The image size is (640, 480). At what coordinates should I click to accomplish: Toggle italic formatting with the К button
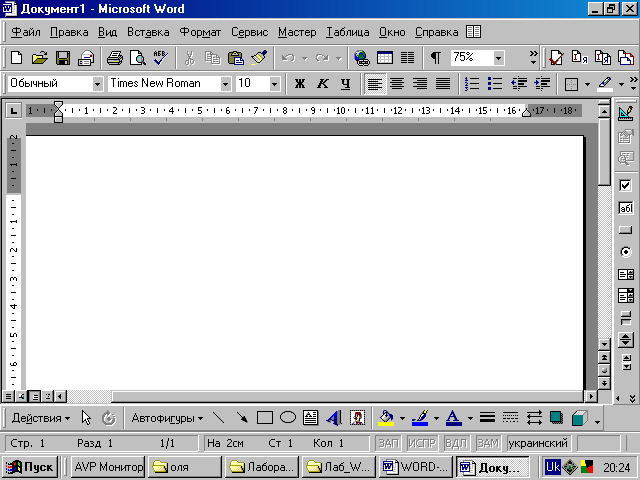tap(322, 84)
